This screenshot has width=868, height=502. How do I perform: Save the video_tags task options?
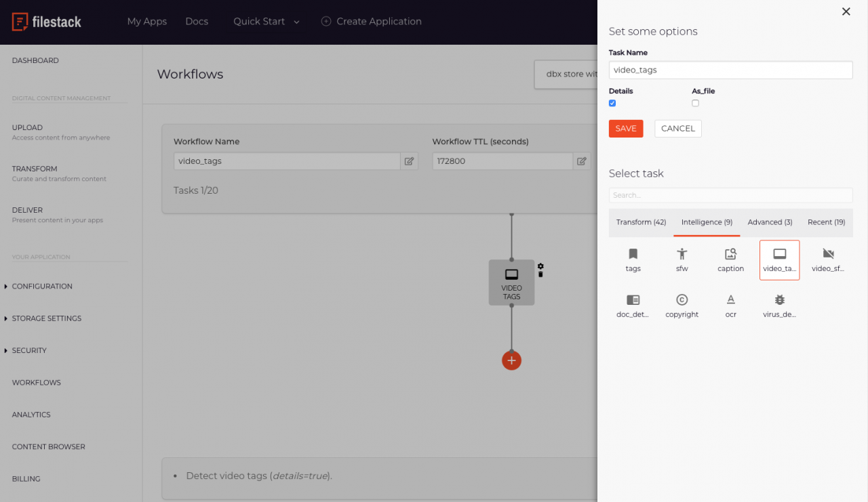point(625,128)
